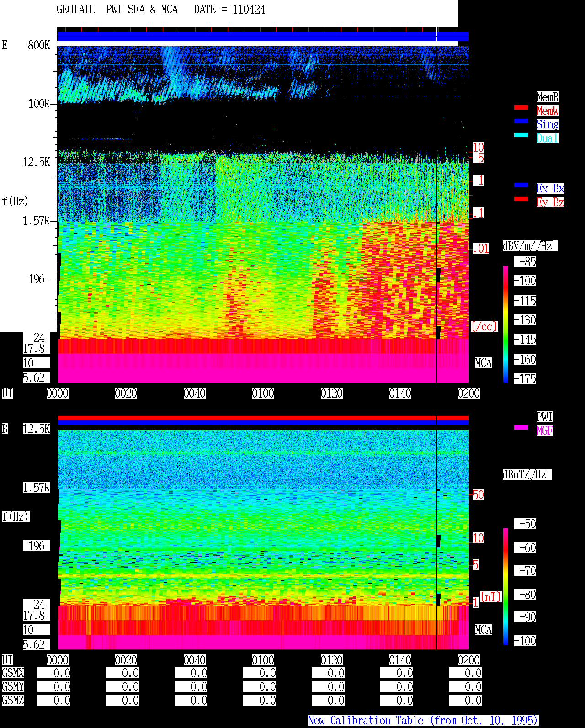Click the 196 label on the B panel
Screen dimensions: 585x728
[x=37, y=546]
